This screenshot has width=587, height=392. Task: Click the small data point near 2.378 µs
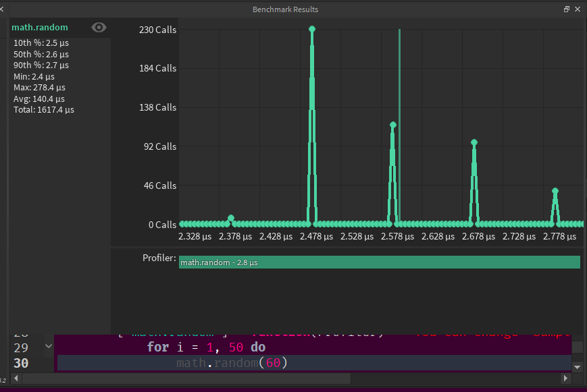[x=231, y=218]
